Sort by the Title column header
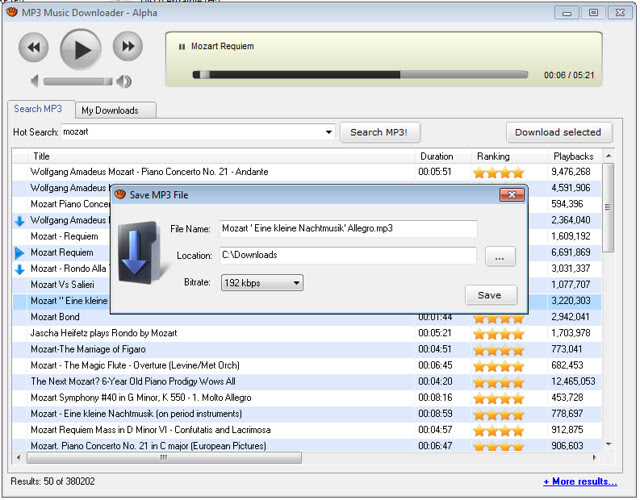The image size is (640, 500). click(222, 156)
